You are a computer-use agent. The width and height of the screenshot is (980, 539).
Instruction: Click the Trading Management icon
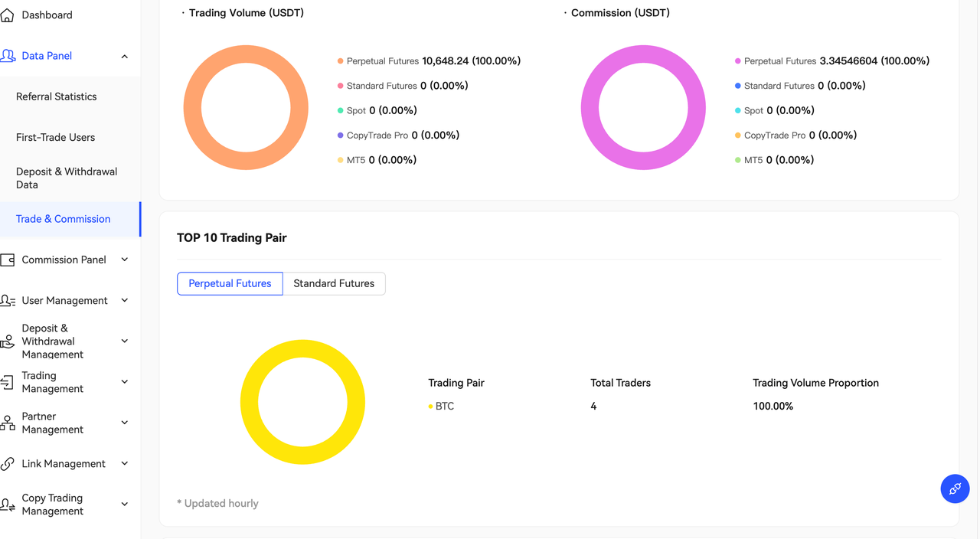point(8,382)
